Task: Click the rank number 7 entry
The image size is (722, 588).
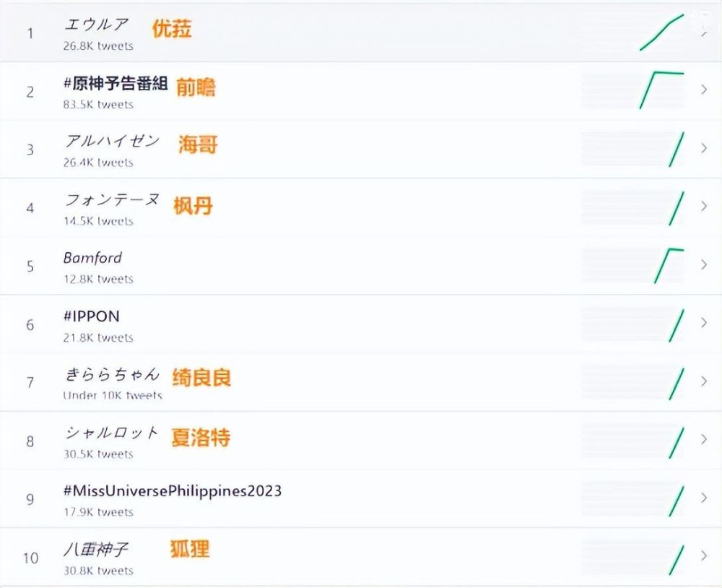Action: point(30,382)
